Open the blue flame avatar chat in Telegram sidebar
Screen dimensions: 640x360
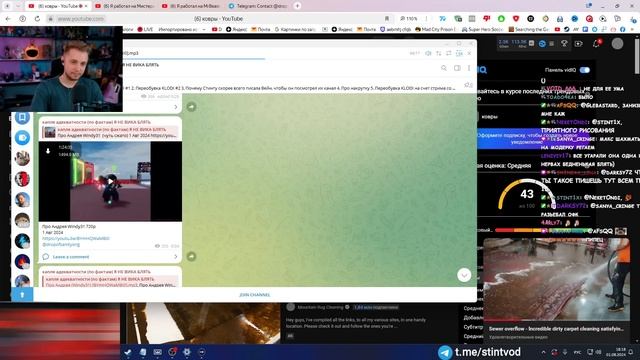pyautogui.click(x=22, y=241)
